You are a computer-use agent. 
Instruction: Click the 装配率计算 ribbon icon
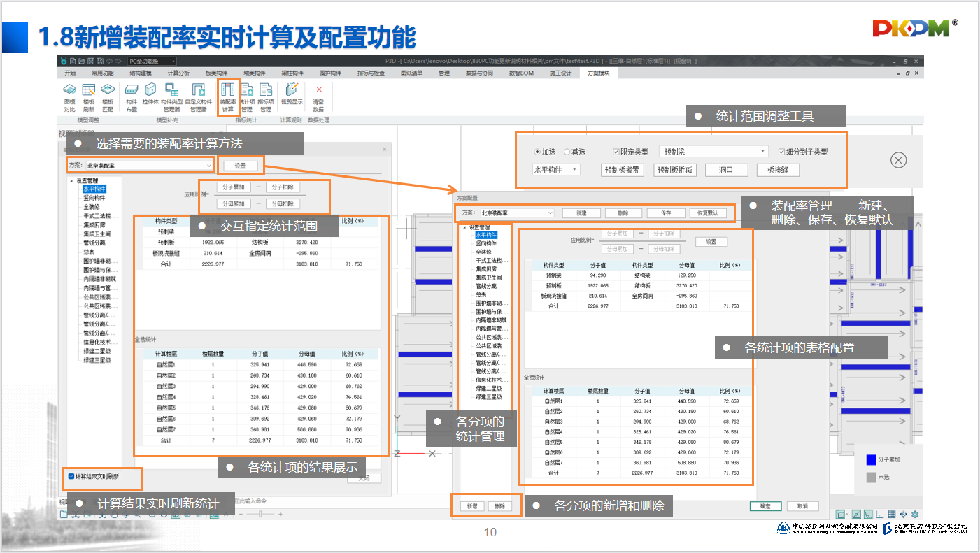click(x=227, y=97)
